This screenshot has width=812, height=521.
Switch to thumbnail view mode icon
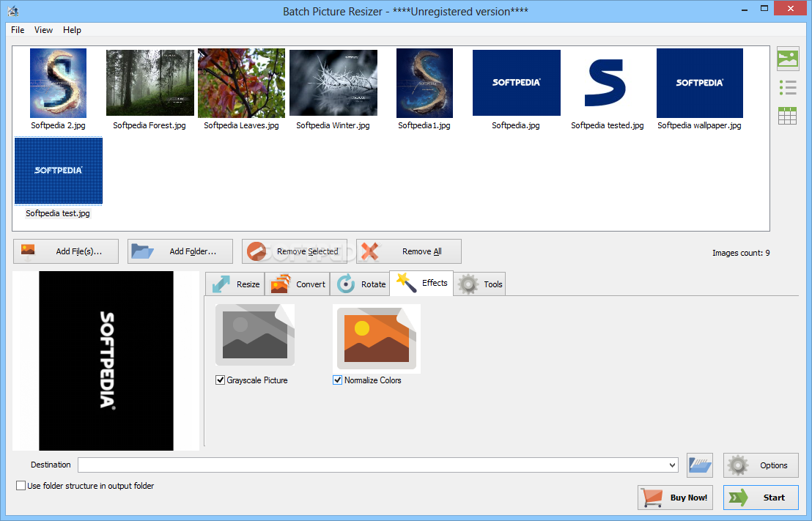788,59
